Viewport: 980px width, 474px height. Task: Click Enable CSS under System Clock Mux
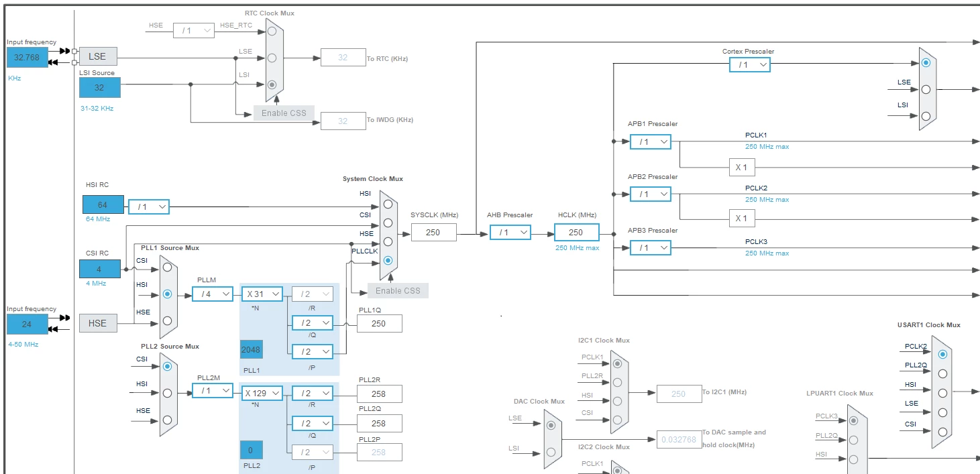pos(398,290)
